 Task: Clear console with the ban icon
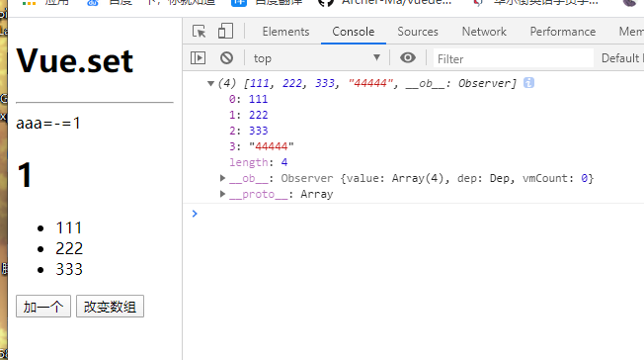coord(226,58)
